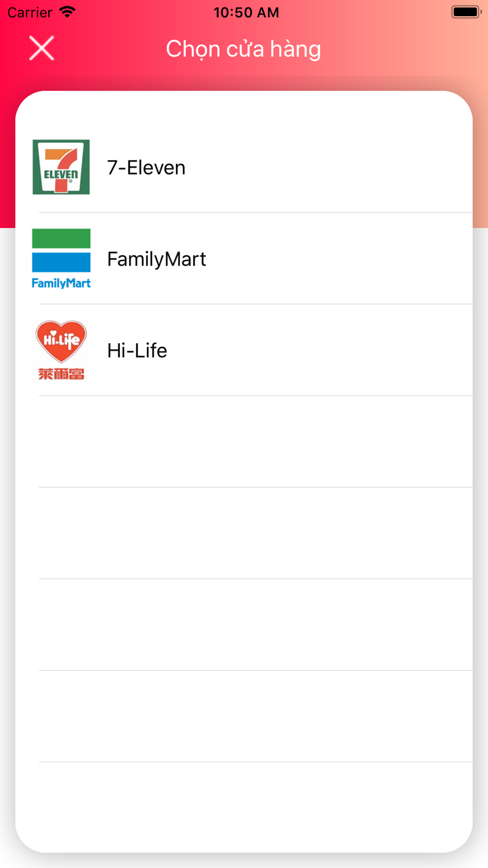Choose the FamilyMart store name
488x868 pixels.
157,259
